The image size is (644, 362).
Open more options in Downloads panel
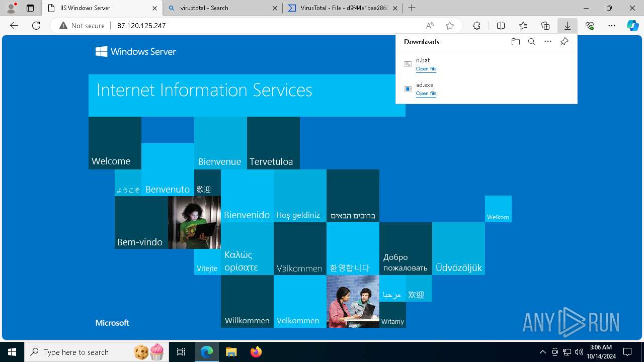pyautogui.click(x=548, y=42)
